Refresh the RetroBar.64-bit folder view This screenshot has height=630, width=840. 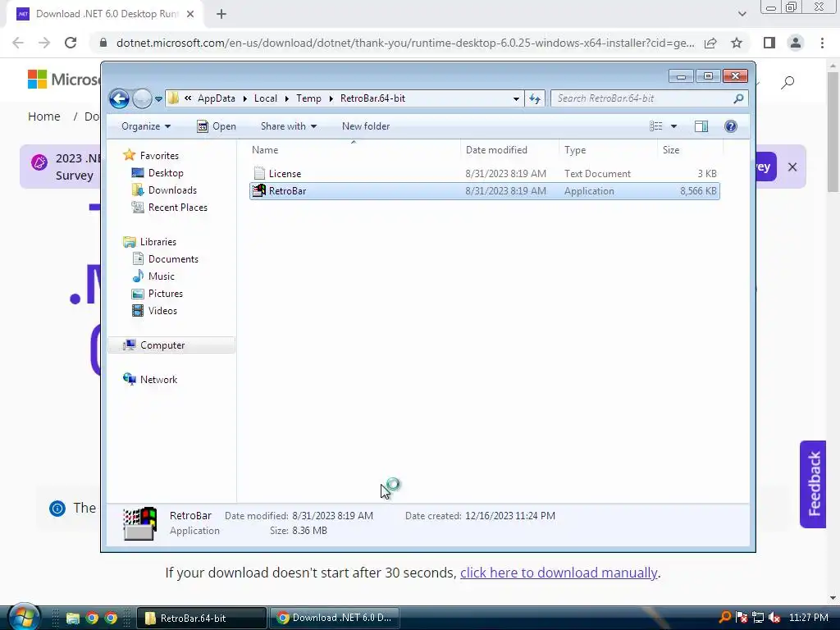coord(535,98)
